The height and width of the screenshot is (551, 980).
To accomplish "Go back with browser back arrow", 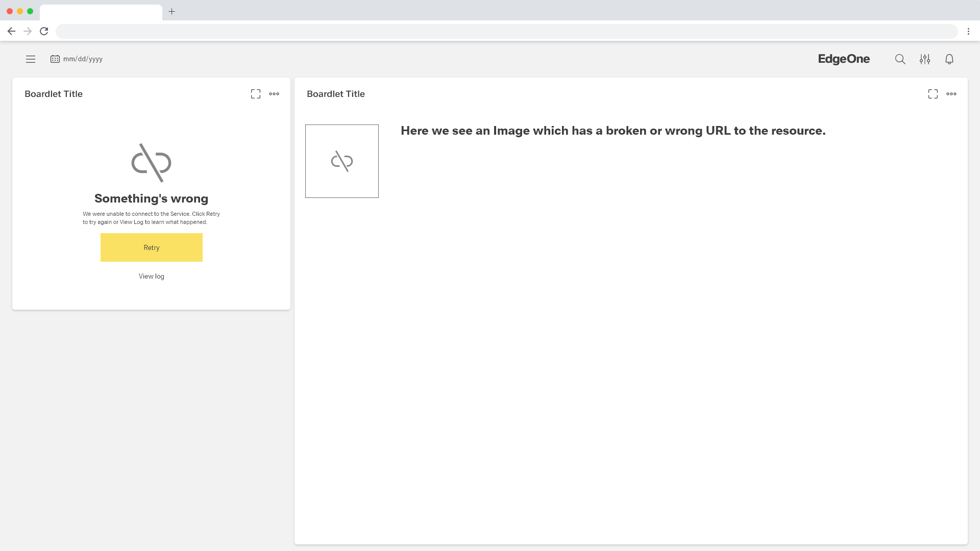I will click(x=11, y=31).
